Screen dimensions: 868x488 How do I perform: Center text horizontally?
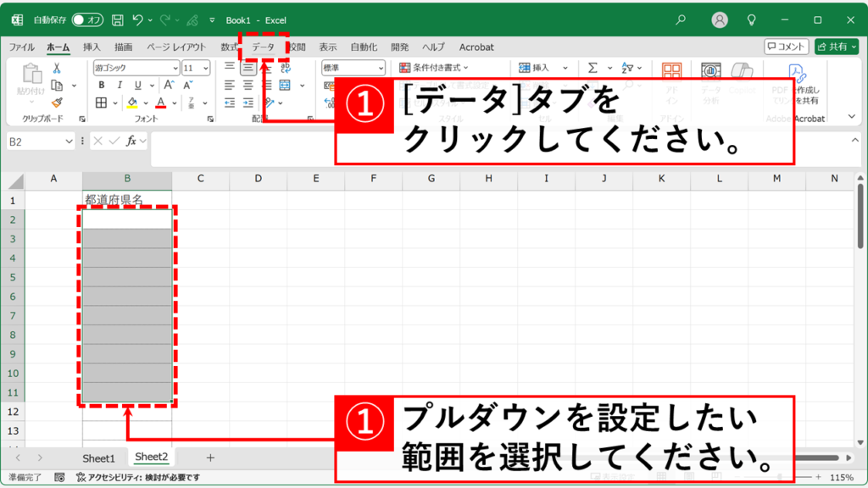pos(248,86)
